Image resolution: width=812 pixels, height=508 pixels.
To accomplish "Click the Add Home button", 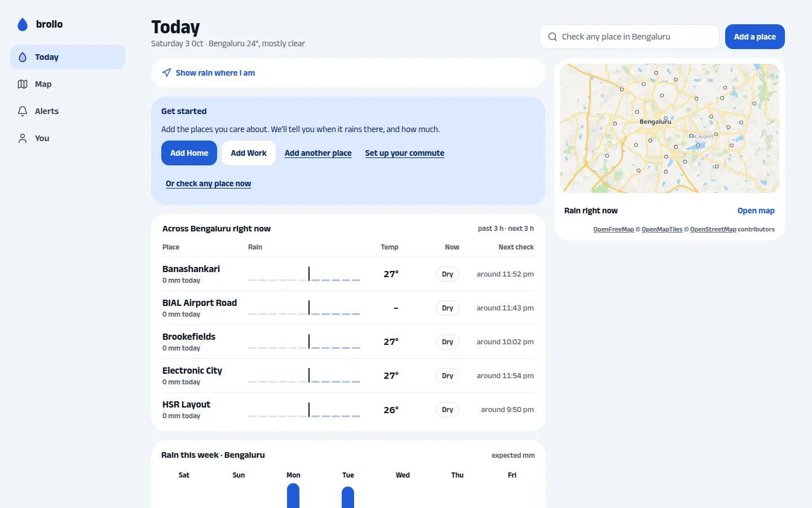I will click(189, 153).
